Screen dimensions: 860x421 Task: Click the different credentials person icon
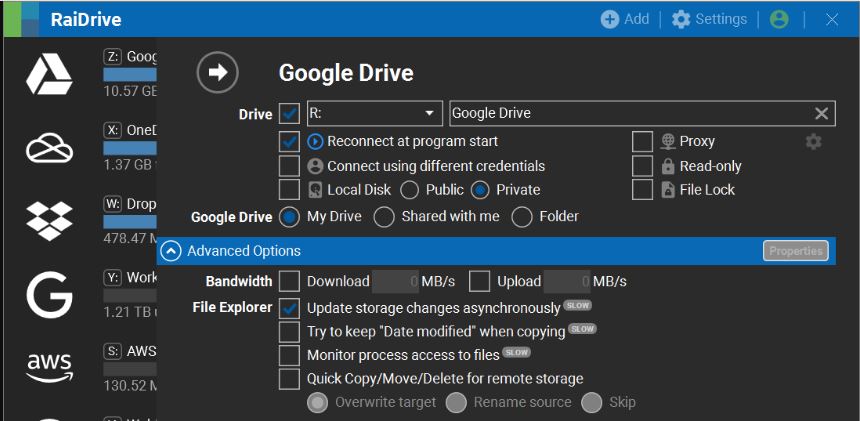pyautogui.click(x=315, y=166)
